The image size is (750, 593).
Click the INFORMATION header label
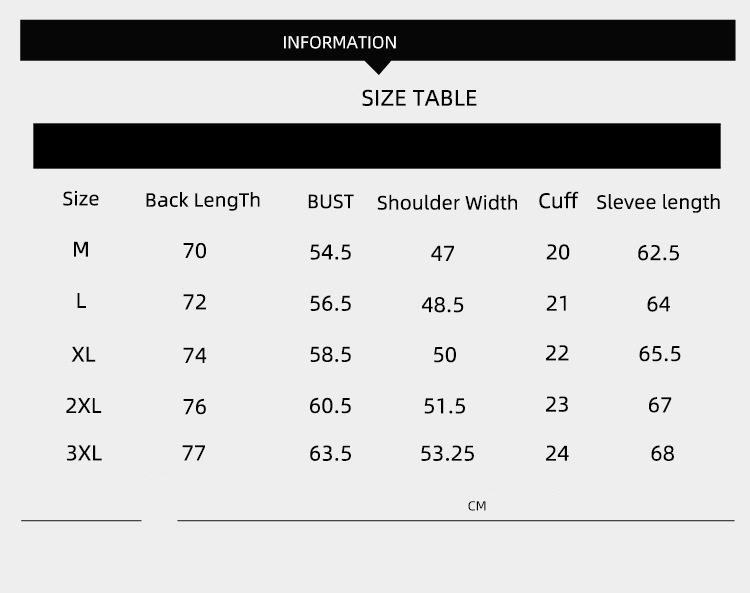[x=340, y=42]
